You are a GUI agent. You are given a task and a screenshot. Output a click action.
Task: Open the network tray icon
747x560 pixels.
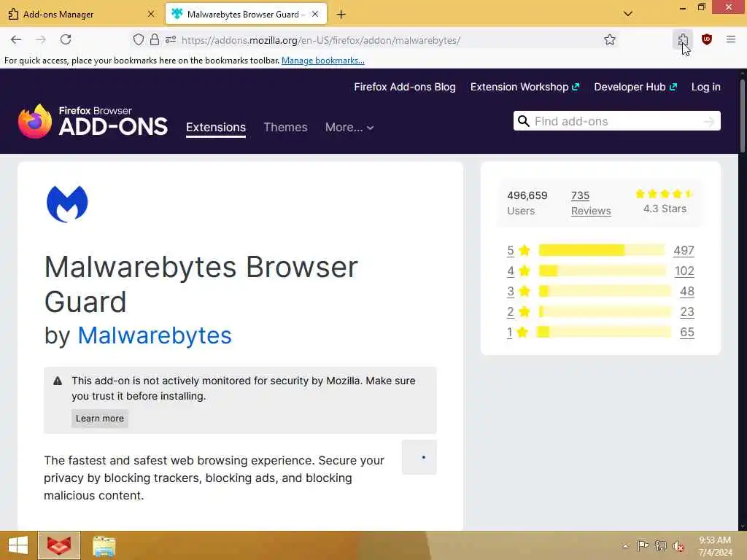coord(660,545)
